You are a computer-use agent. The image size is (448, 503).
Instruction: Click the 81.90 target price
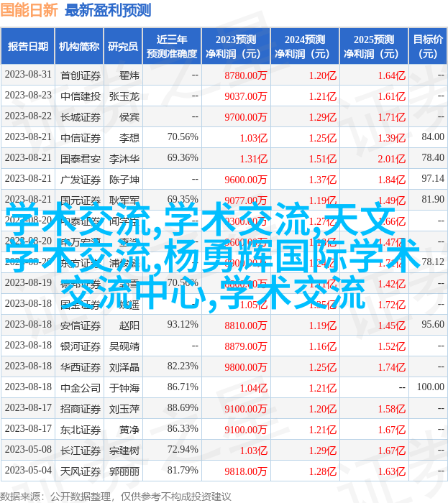pos(433,200)
